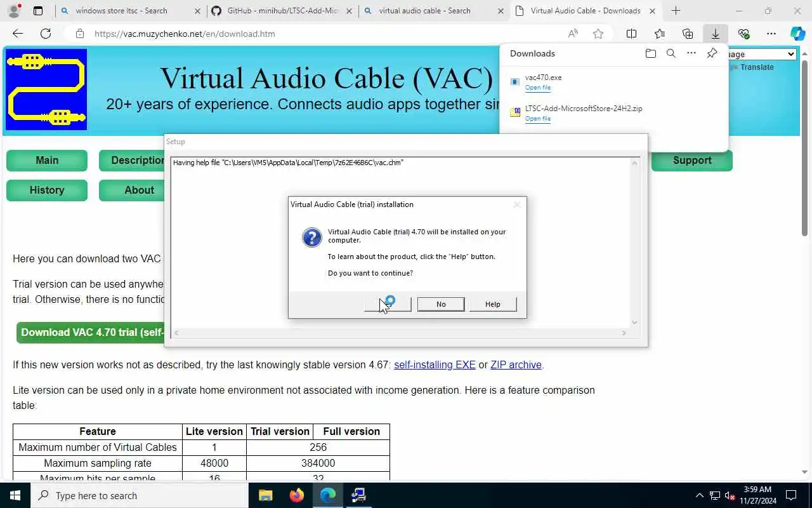Screen dimensions: 812x508
Task: Switch to Edge taskbar icon
Action: click(327, 495)
